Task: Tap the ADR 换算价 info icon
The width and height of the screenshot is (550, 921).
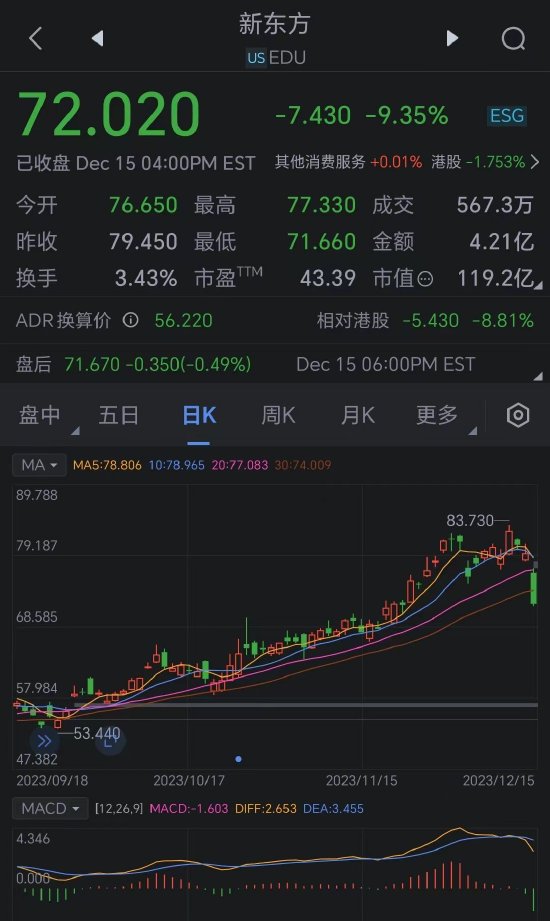Action: pos(130,320)
